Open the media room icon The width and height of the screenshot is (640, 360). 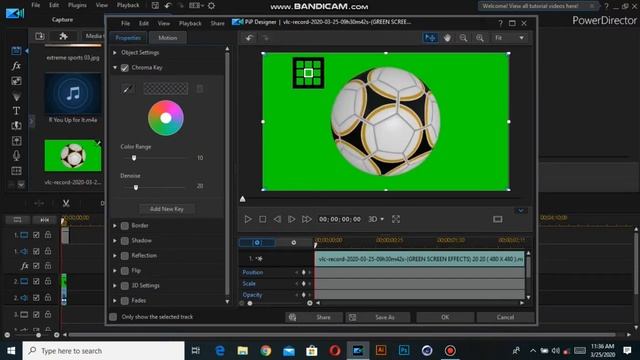click(16, 51)
